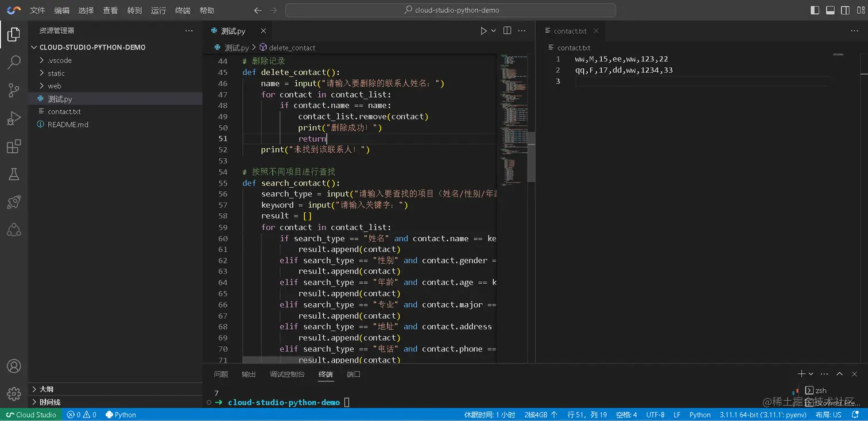The image size is (868, 421).
Task: Open new terminal profile dropdown arrow
Action: (x=811, y=374)
